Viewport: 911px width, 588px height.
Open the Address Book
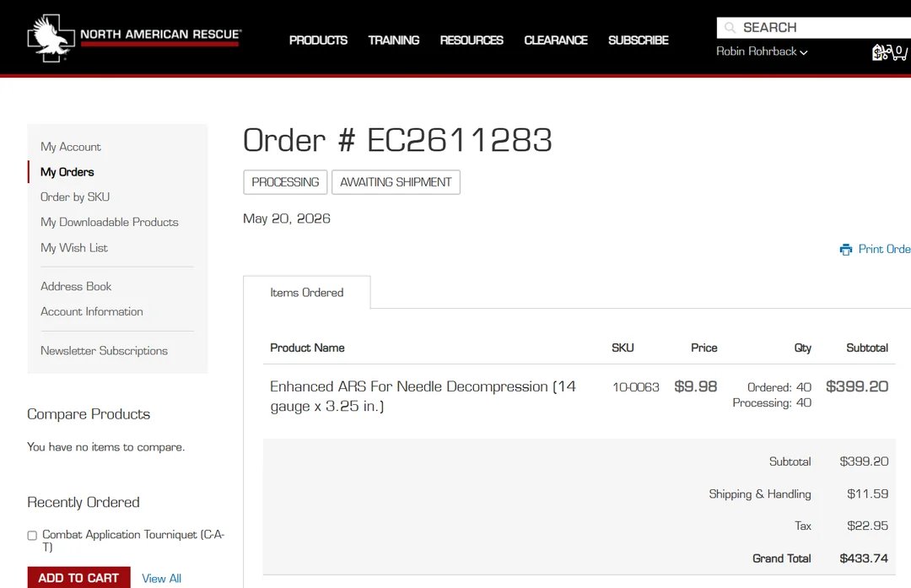click(x=76, y=287)
